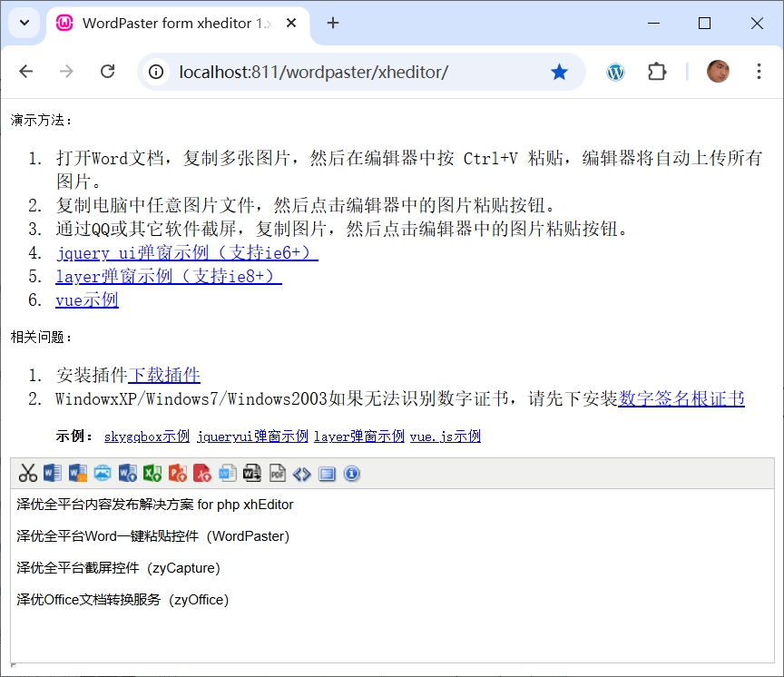Click the green Excel import icon
Viewport: 784px width, 677px height.
coord(152,473)
